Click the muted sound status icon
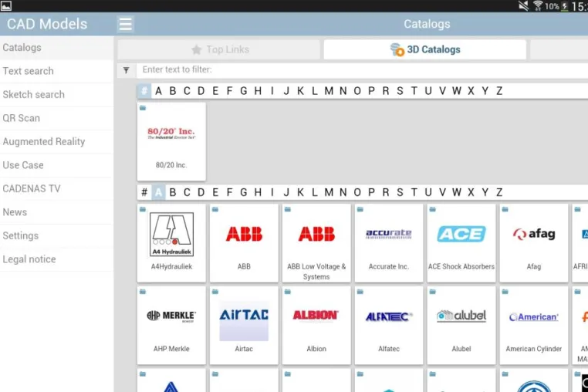The image size is (588, 392). tap(523, 5)
